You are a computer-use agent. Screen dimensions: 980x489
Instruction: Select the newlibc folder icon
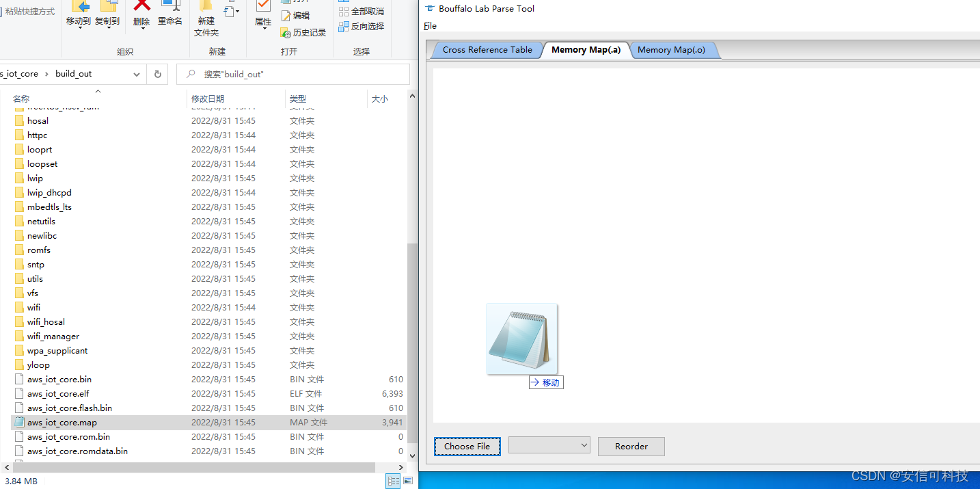point(19,236)
